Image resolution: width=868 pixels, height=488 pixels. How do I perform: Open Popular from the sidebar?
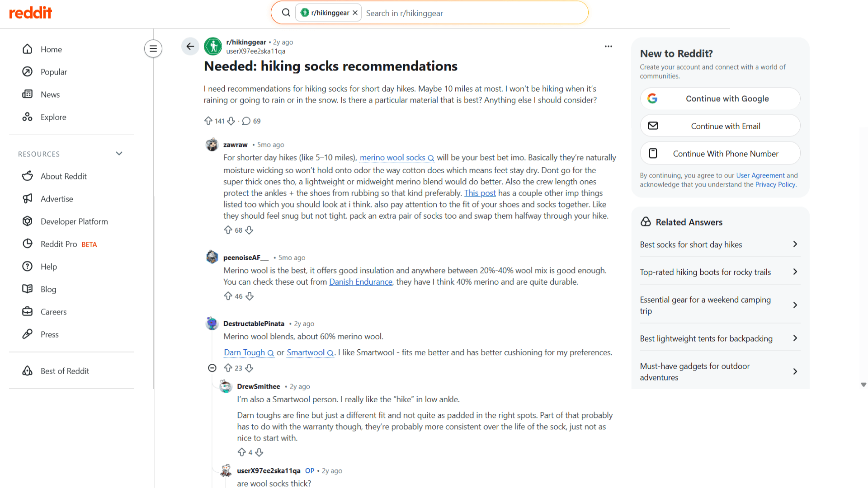point(54,71)
